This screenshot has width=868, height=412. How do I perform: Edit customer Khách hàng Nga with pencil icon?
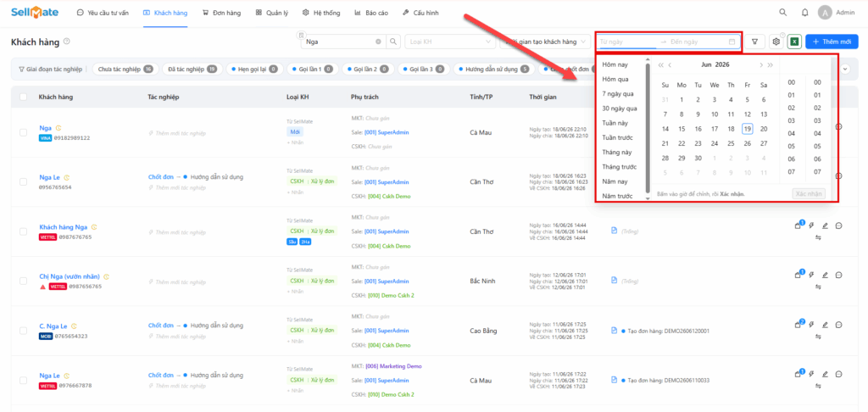(825, 226)
